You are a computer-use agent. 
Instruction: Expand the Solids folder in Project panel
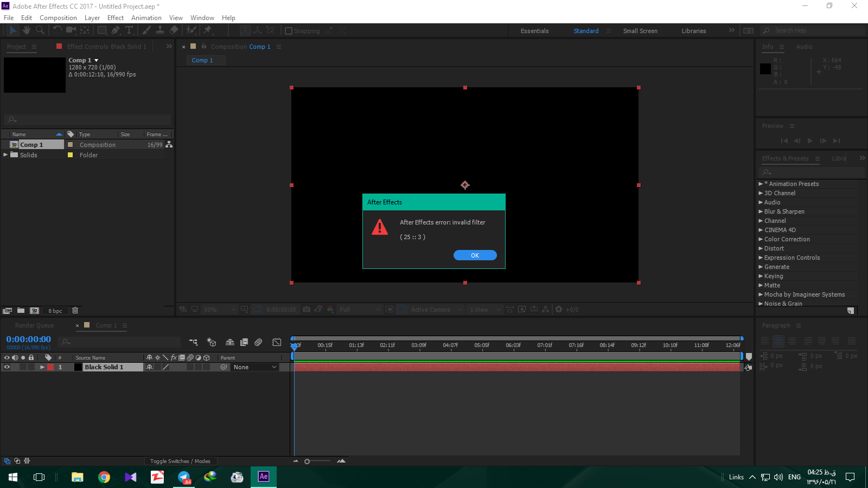pos(5,155)
